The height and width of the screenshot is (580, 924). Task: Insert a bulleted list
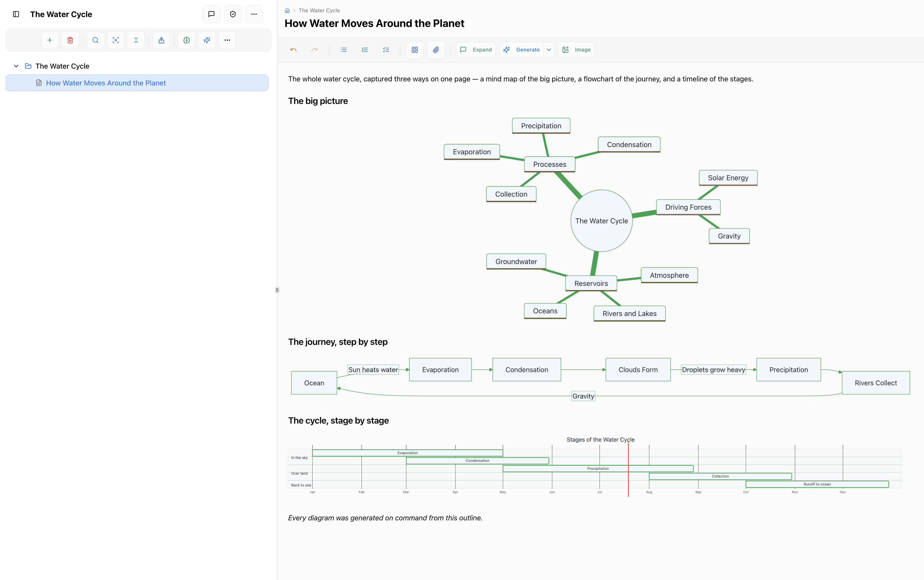click(x=344, y=50)
